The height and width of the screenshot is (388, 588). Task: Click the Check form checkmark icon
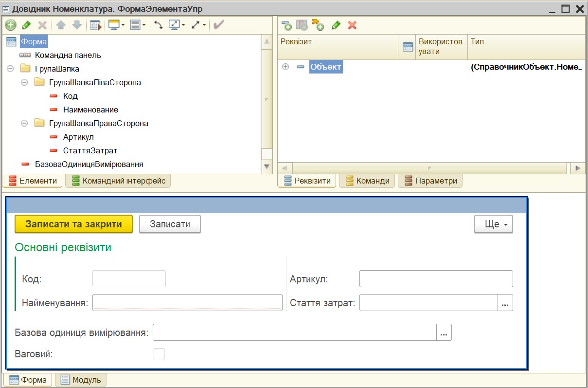(219, 25)
